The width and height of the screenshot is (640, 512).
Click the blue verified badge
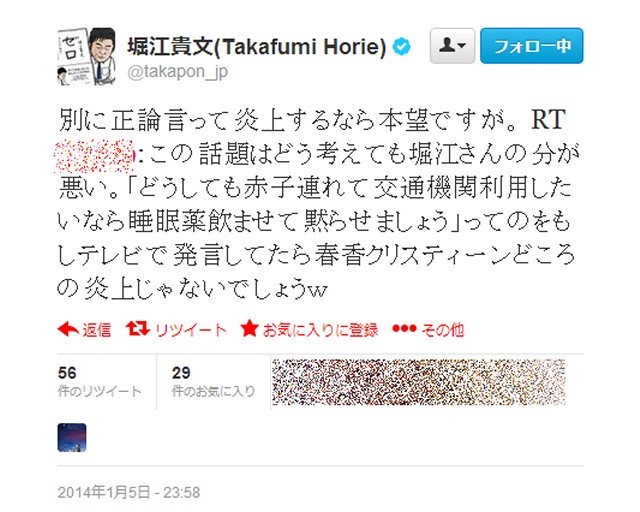pyautogui.click(x=402, y=47)
